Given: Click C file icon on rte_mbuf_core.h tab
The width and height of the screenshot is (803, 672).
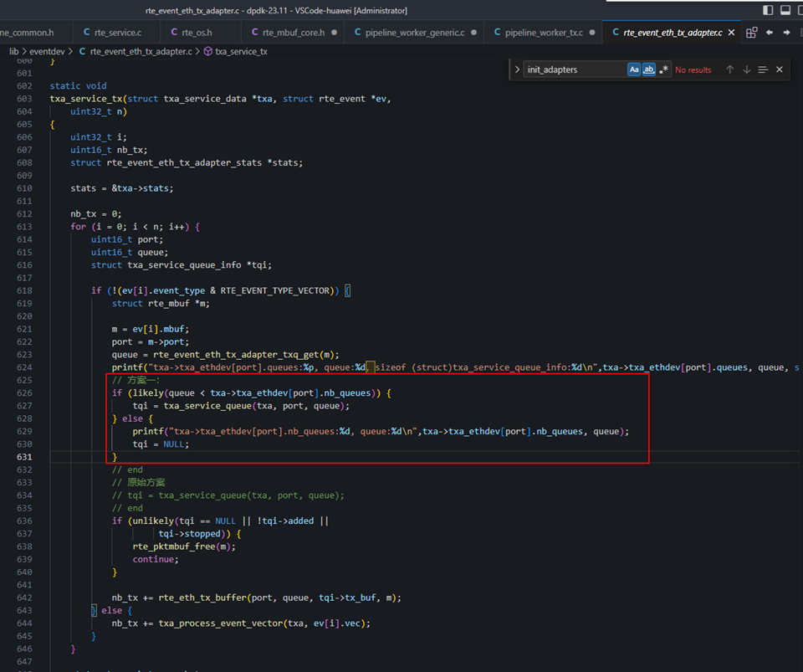Looking at the screenshot, I should (254, 33).
